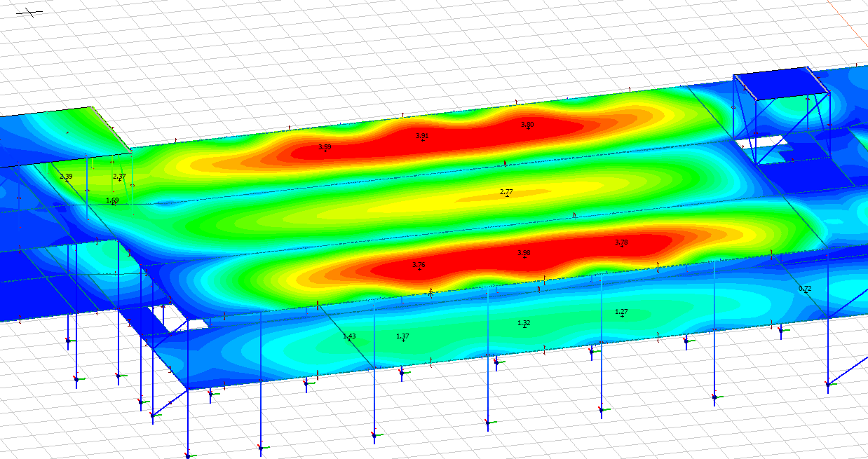Click the 3.91 value label
868x459 pixels.
pos(422,136)
